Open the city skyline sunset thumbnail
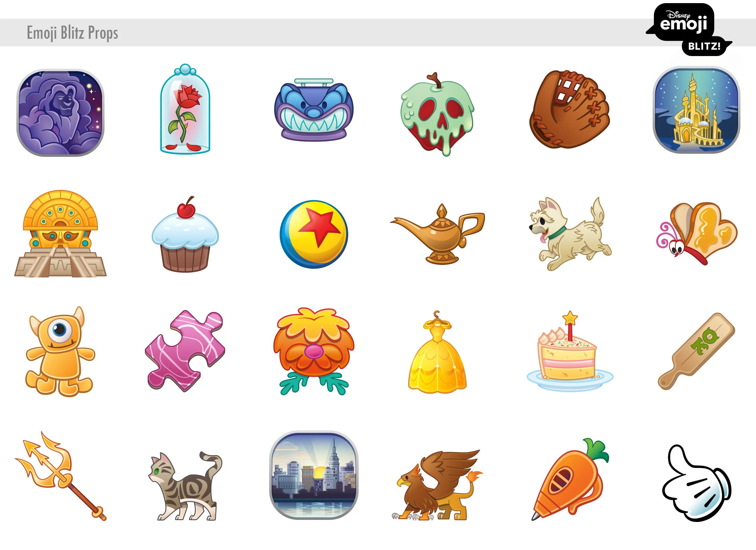Viewport: 756px width, 550px height. coord(314,475)
